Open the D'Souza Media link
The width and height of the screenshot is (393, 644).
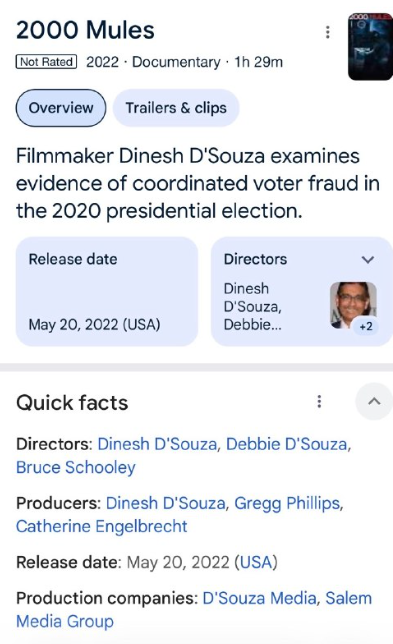(259, 598)
